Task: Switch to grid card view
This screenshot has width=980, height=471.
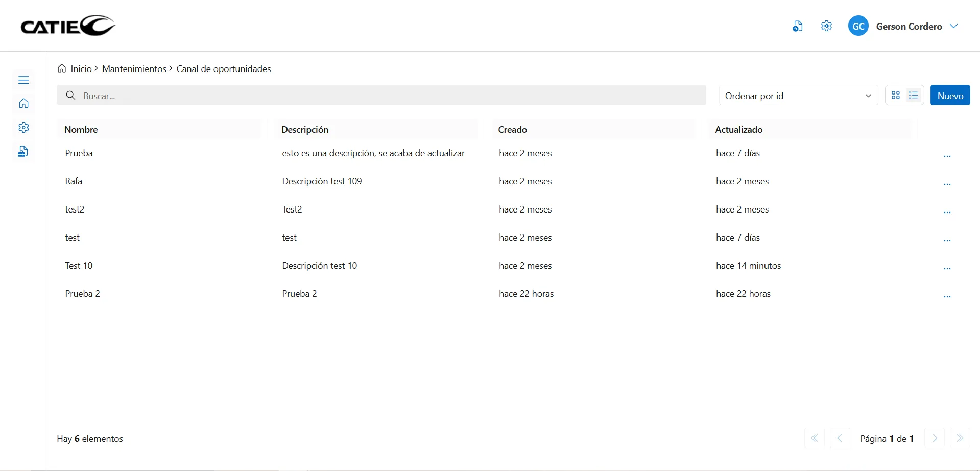Action: tap(896, 96)
